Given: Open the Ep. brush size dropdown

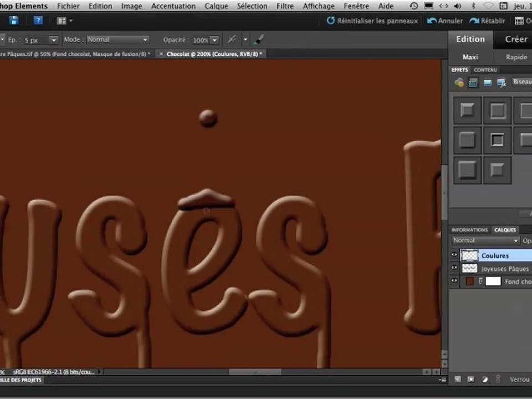Looking at the screenshot, I should coord(54,40).
